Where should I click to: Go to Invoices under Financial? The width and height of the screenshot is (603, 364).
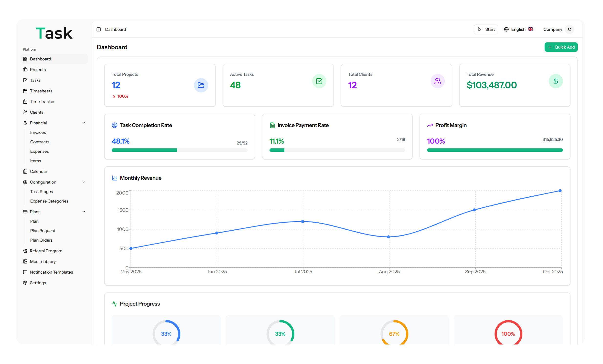coord(38,132)
